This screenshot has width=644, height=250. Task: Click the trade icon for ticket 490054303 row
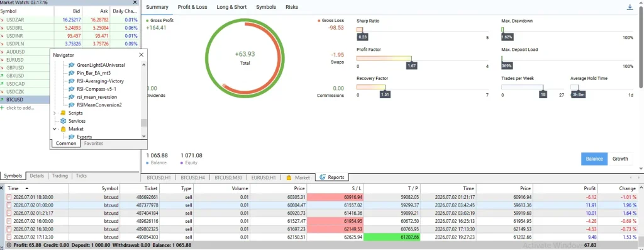tap(9, 237)
